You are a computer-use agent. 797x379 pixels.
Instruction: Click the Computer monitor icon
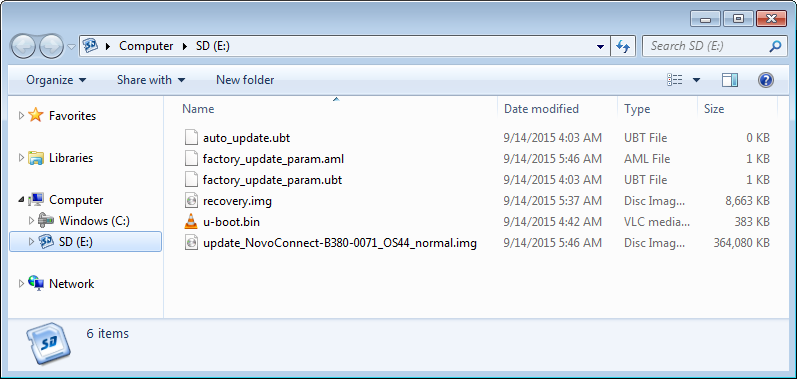[x=36, y=200]
